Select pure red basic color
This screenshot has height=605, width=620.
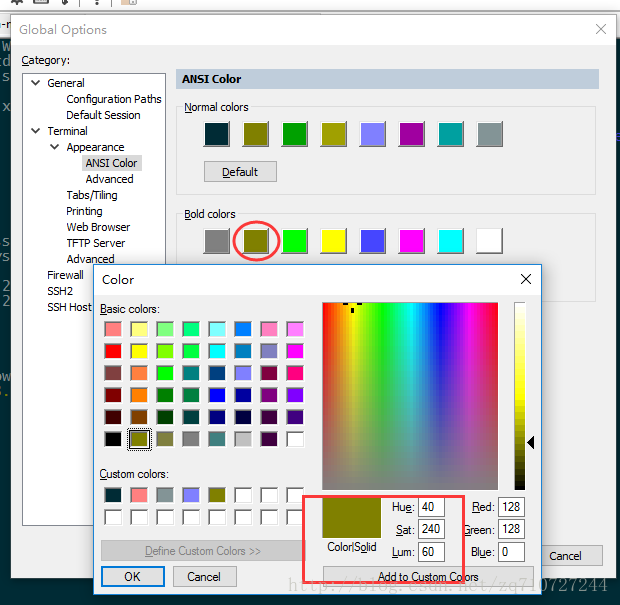113,351
